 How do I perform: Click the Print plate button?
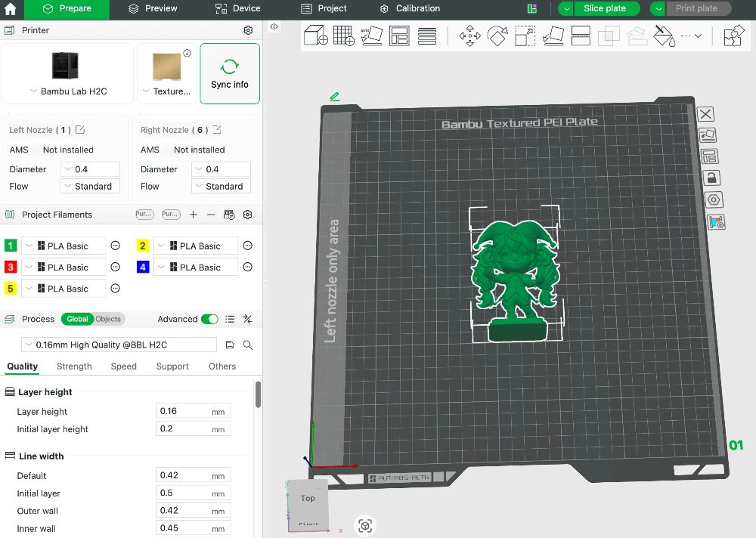[x=699, y=8]
